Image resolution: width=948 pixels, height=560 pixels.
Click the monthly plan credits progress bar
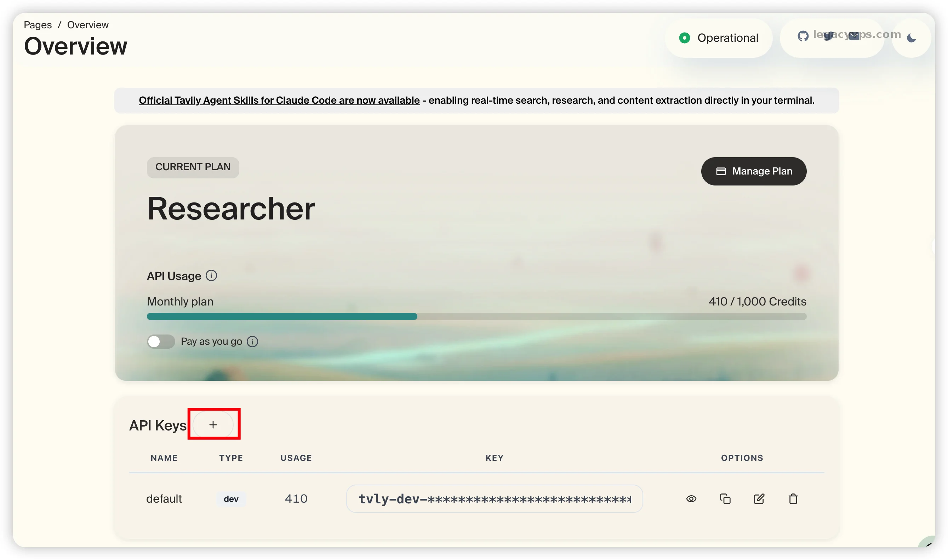pyautogui.click(x=476, y=316)
